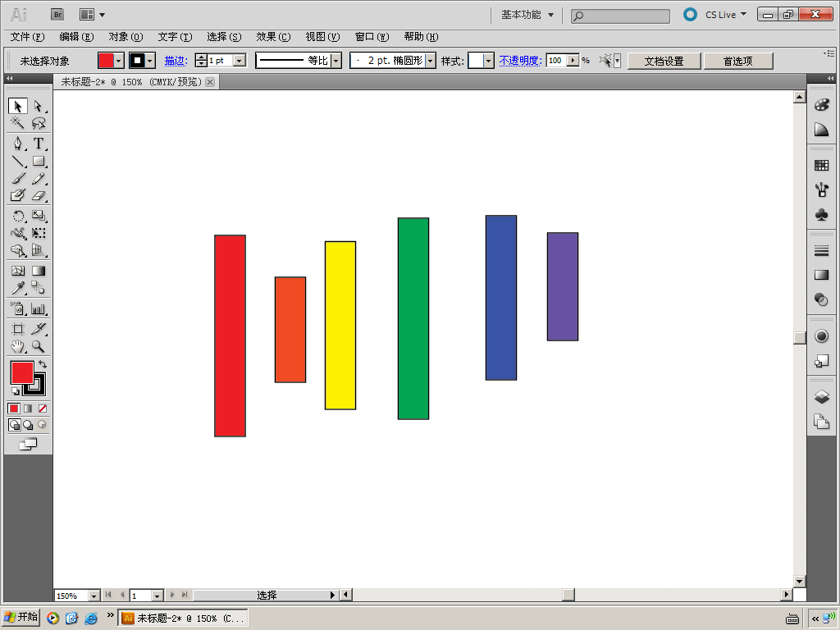Set fill to None in toolbox
Image resolution: width=840 pixels, height=630 pixels.
[43, 409]
